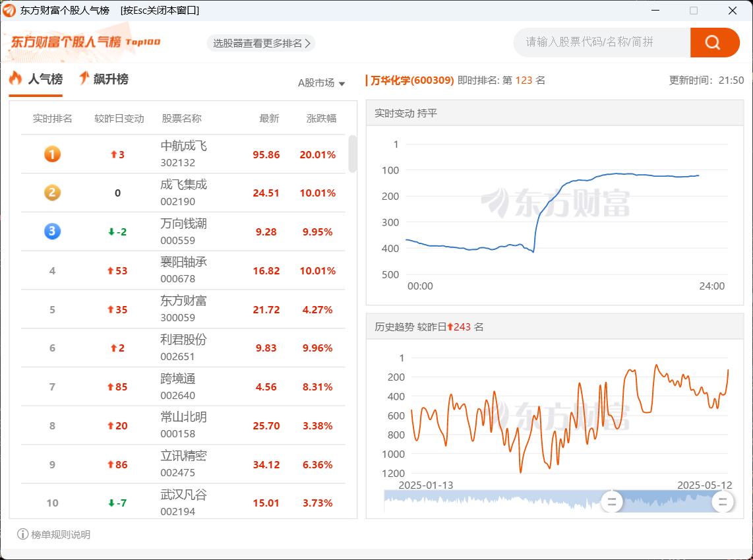The image size is (753, 560).
Task: Click the left handle of history range slider
Action: tap(612, 502)
